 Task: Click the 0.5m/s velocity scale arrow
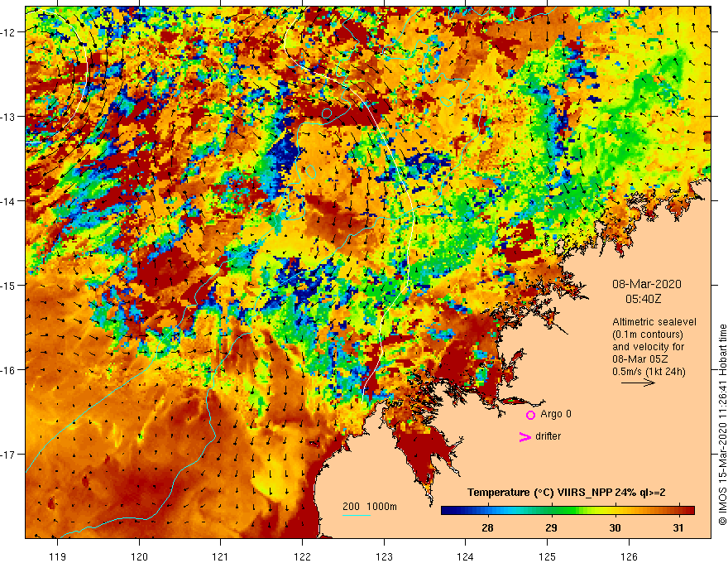638,383
